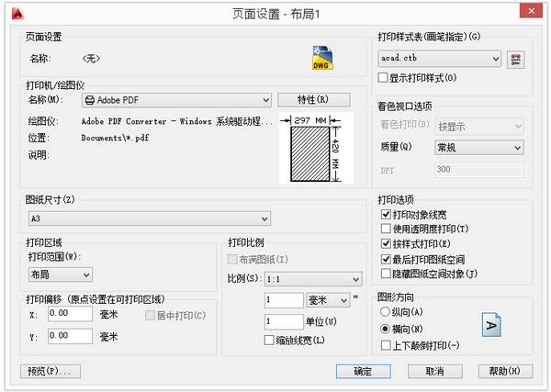
Task: Open the printer name dropdown Adobe PDF
Action: [175, 99]
